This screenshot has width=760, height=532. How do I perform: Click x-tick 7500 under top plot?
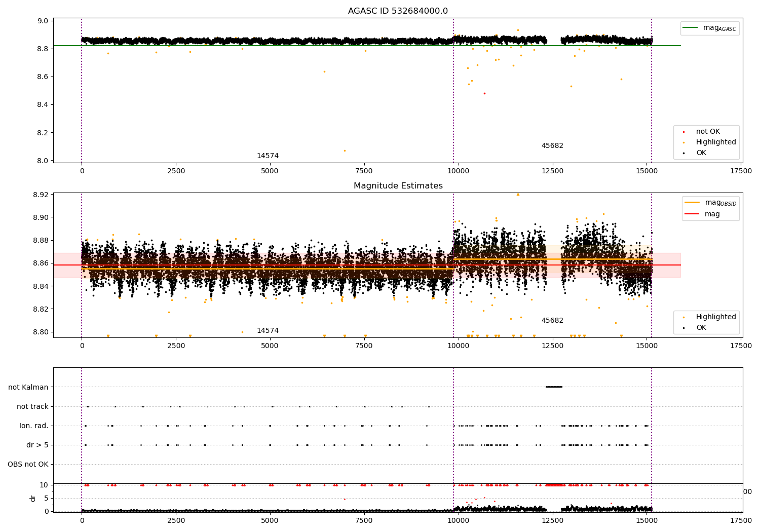pyautogui.click(x=364, y=171)
